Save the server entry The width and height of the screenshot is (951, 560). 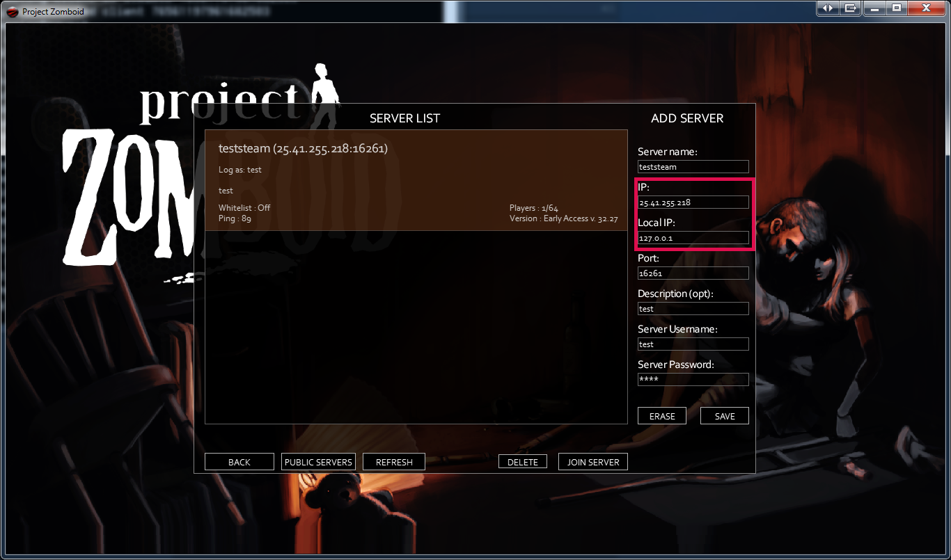pos(725,416)
